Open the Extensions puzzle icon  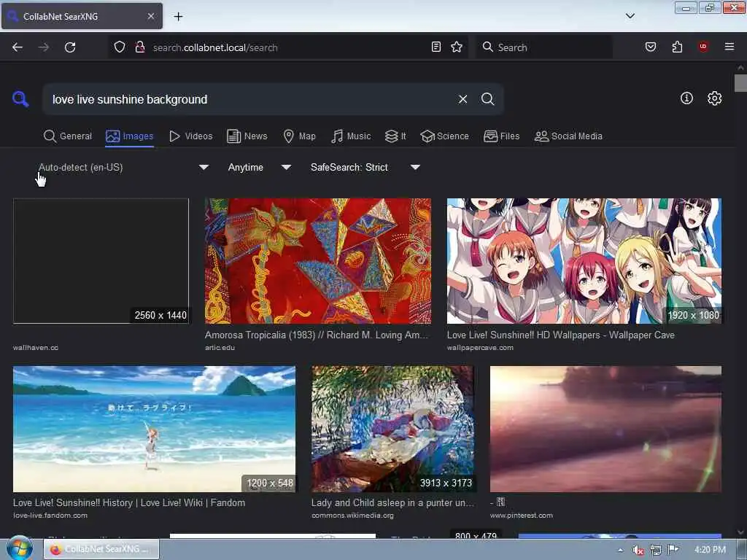tap(677, 47)
